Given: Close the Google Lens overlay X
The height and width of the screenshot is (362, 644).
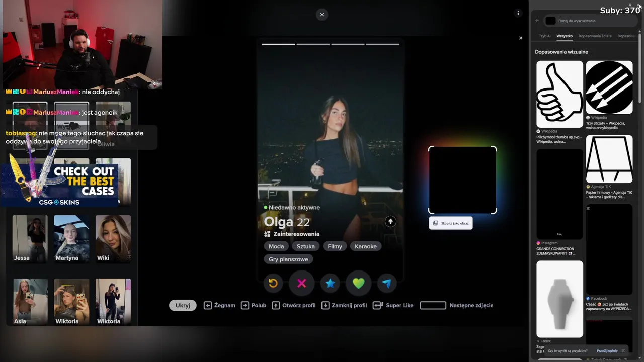Looking at the screenshot, I should (x=521, y=38).
